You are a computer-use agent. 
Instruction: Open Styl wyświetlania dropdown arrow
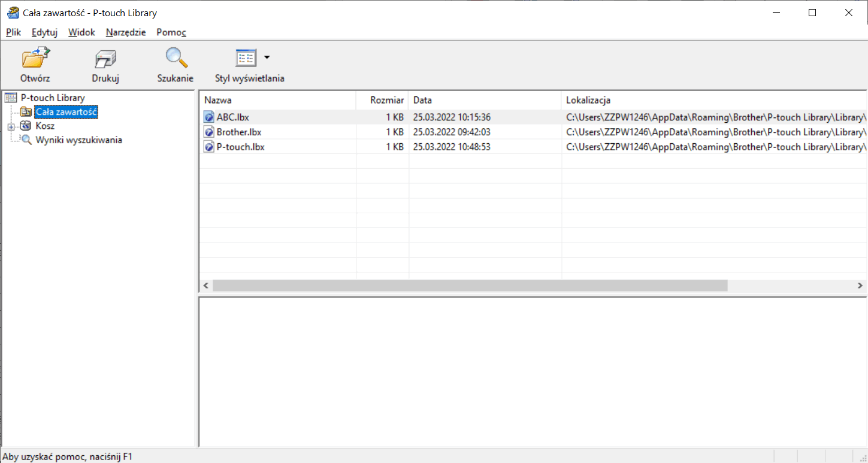[x=267, y=58]
